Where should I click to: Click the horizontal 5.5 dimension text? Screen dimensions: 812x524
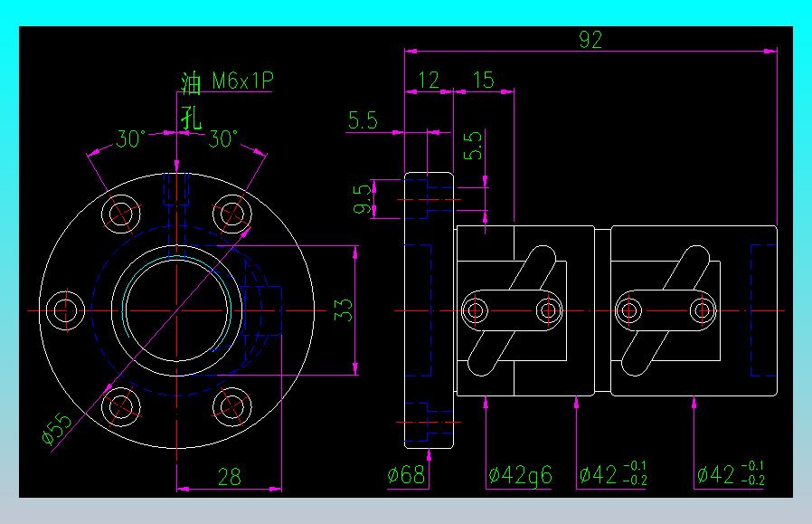[363, 120]
